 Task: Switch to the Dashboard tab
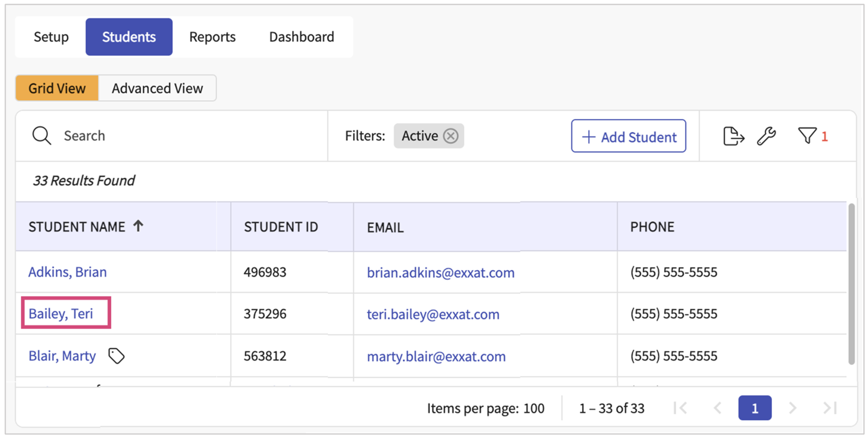tap(302, 37)
